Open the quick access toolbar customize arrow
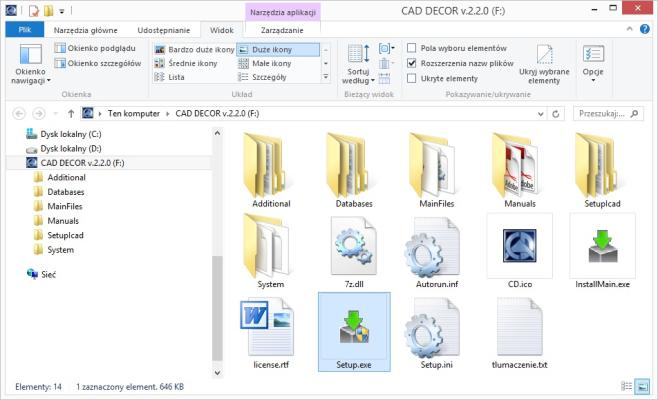This screenshot has height=400, width=658. [x=62, y=11]
